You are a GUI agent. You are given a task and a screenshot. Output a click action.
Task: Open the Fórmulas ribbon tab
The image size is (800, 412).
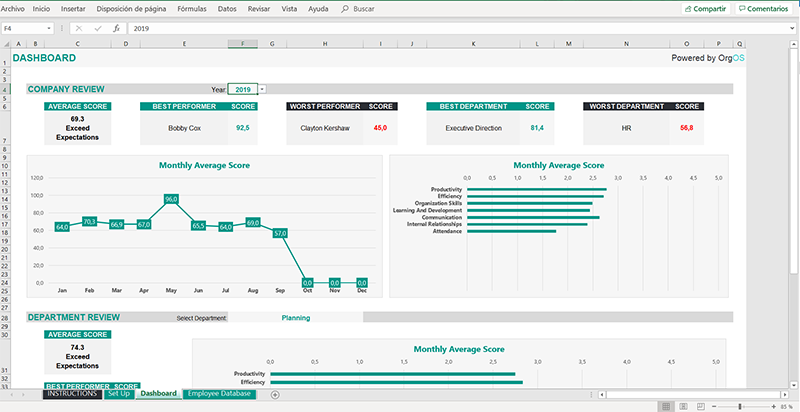(x=192, y=9)
